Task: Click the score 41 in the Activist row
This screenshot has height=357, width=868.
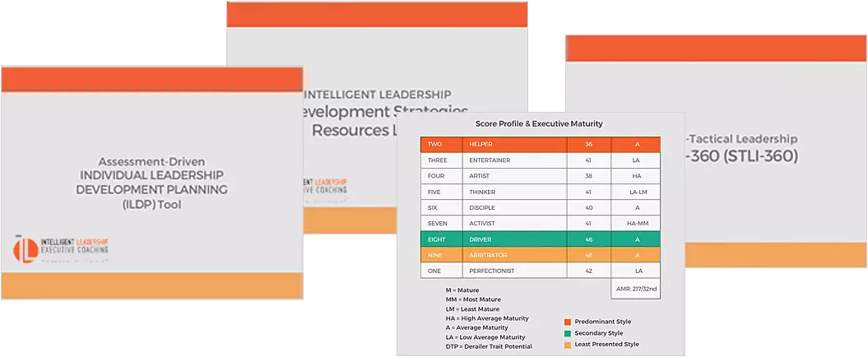Action: tap(588, 223)
